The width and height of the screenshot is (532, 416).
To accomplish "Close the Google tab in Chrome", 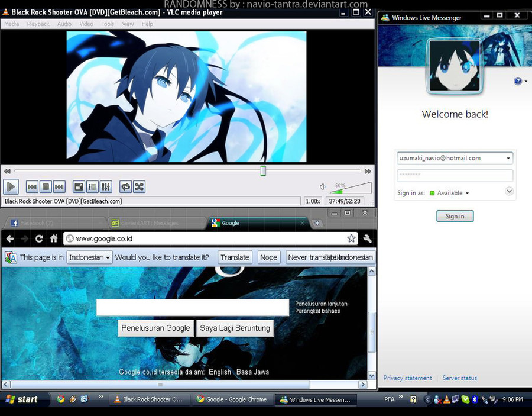I will pos(302,223).
